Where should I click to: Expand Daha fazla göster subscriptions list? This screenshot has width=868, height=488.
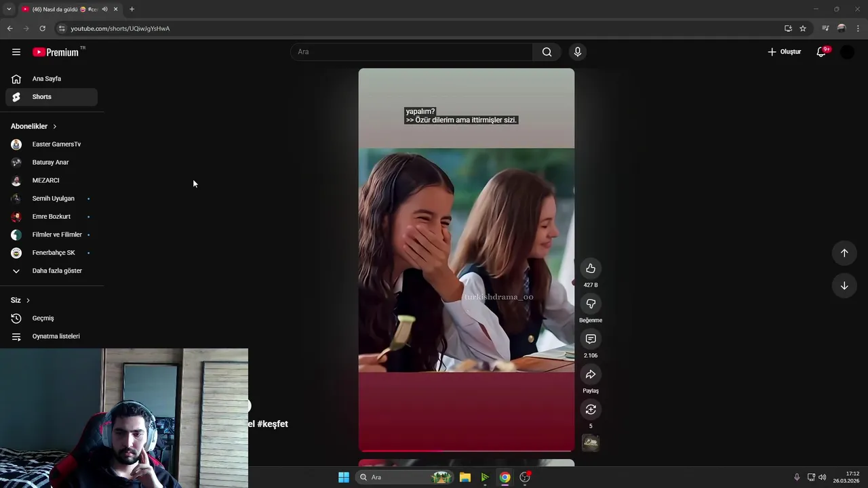pyautogui.click(x=52, y=271)
